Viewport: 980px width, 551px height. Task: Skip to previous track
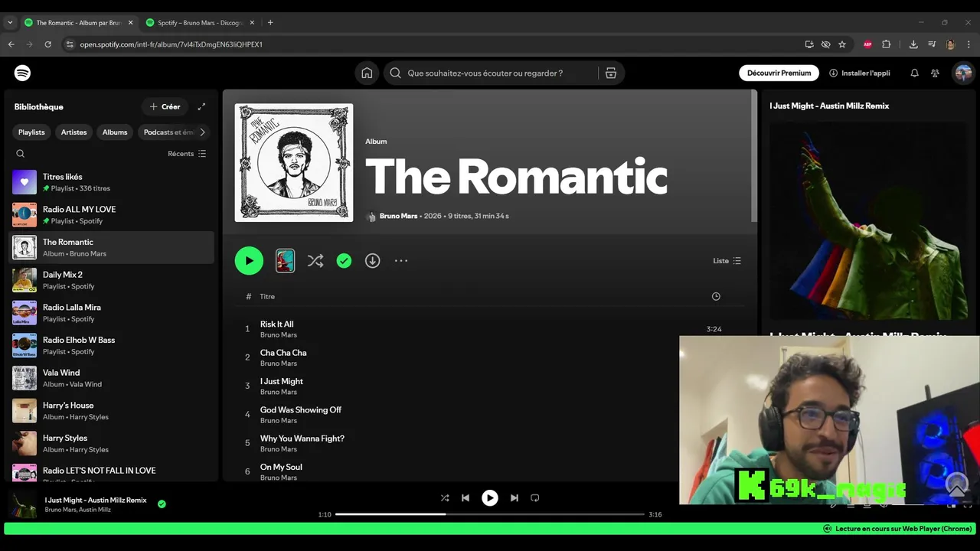pyautogui.click(x=465, y=497)
